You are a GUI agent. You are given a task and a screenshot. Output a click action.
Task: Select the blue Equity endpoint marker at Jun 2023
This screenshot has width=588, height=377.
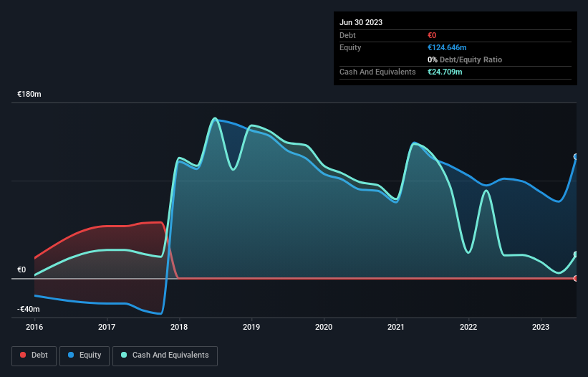click(x=576, y=157)
